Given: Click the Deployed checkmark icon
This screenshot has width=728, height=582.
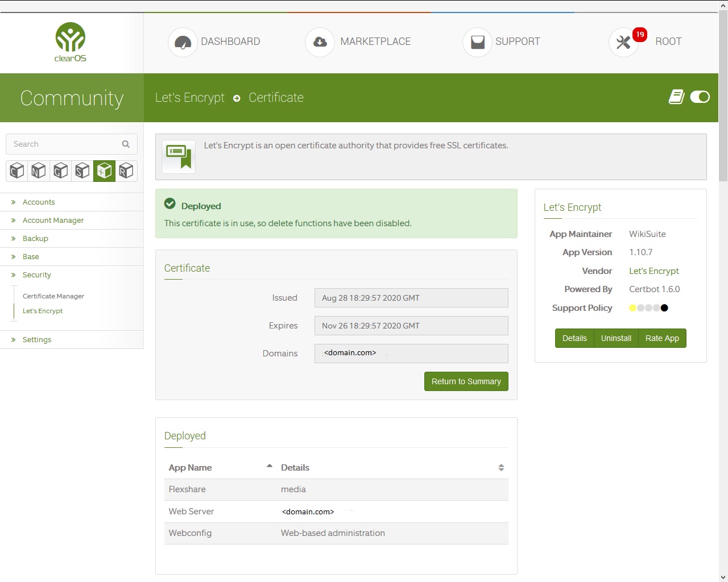Looking at the screenshot, I should pyautogui.click(x=169, y=203).
